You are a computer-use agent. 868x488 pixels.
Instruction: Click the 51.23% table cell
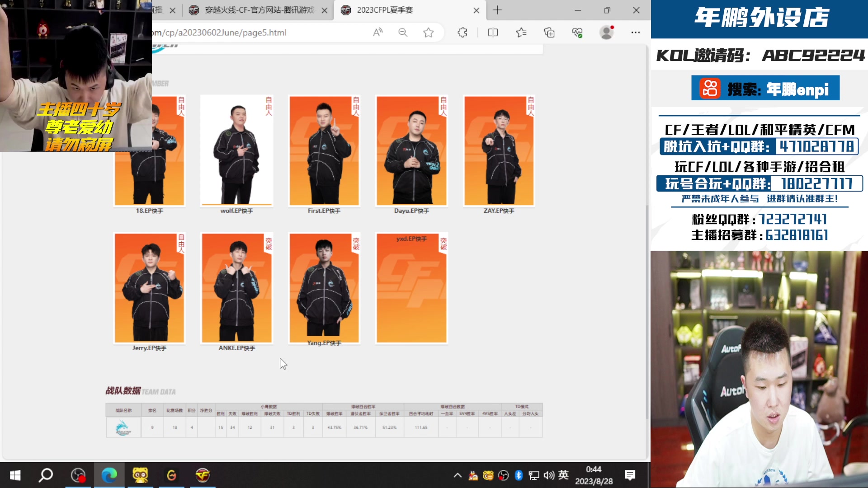click(x=389, y=427)
